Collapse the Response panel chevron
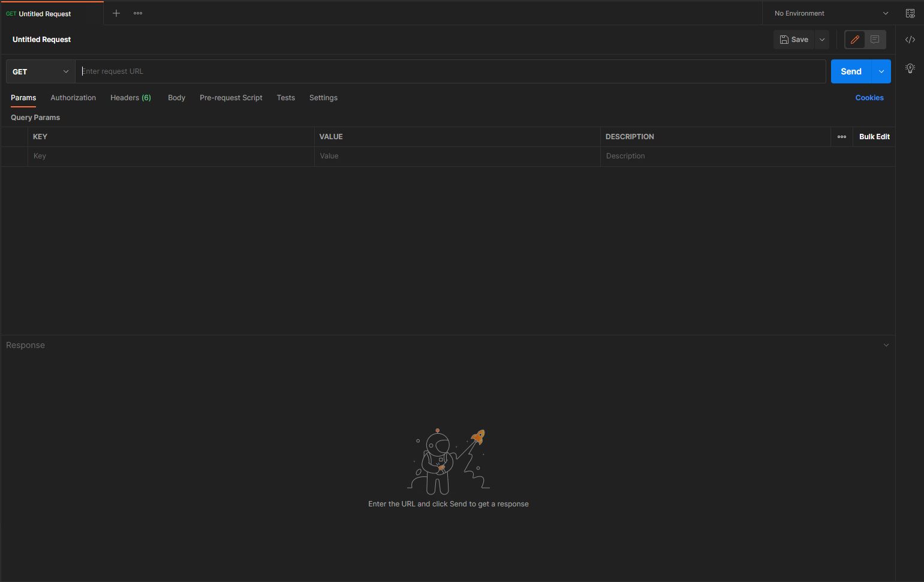The width and height of the screenshot is (924, 582). 886,345
